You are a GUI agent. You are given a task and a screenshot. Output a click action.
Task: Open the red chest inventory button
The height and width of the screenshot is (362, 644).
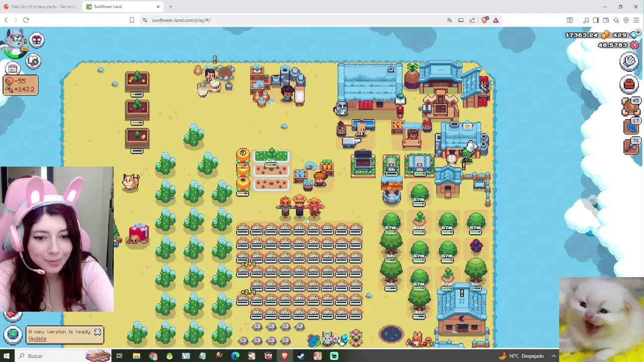point(629,84)
